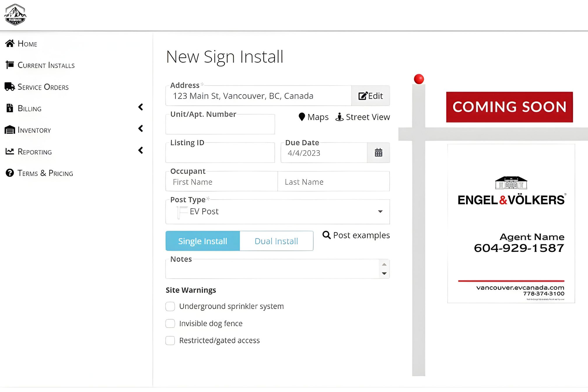This screenshot has height=392, width=588.
Task: Open the Due Date calendar picker icon
Action: coord(378,153)
